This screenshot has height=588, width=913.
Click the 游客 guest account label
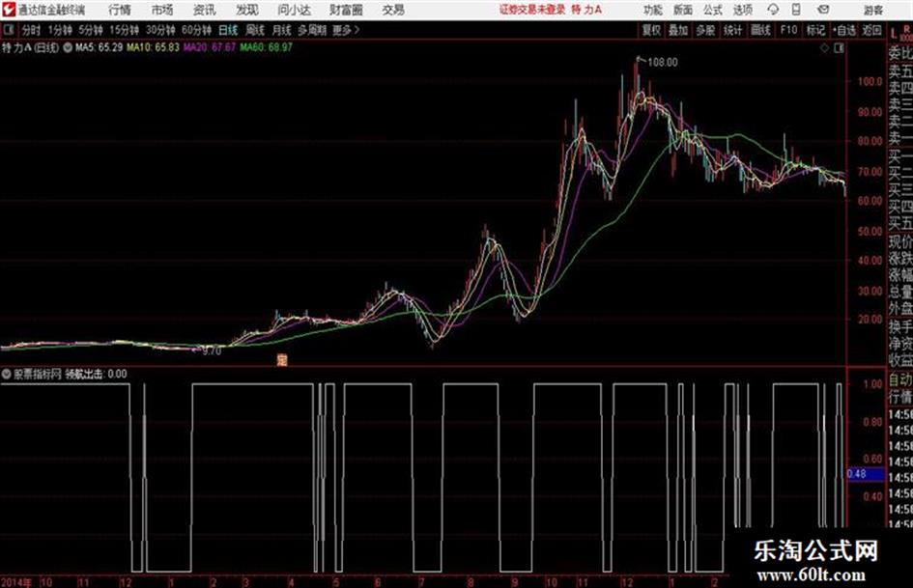click(x=872, y=10)
